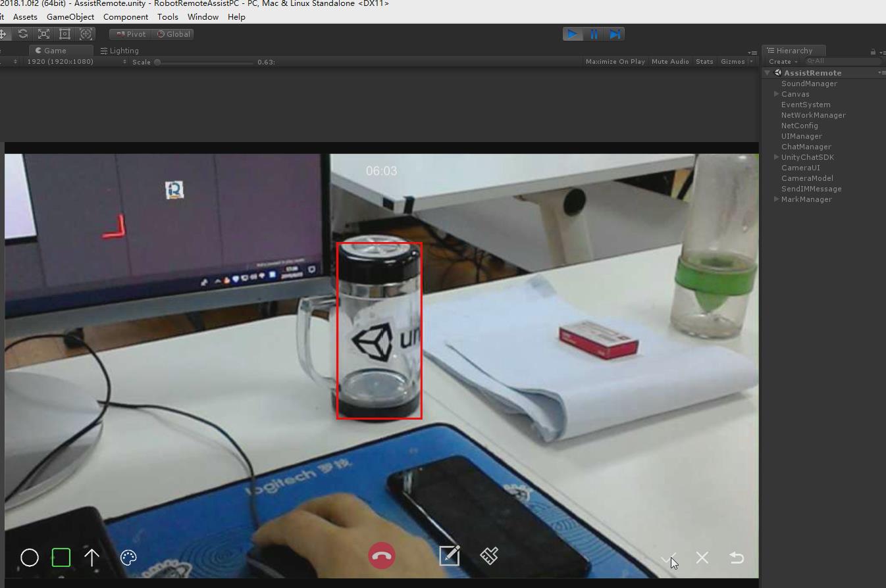Open the Create dropdown in Hierarchy
886x588 pixels.
pos(783,62)
